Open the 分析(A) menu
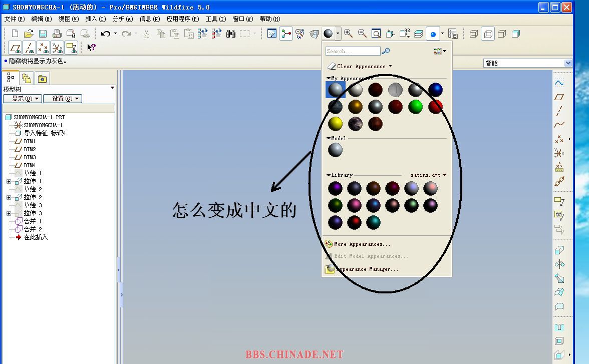Image resolution: width=589 pixels, height=364 pixels. pyautogui.click(x=122, y=19)
